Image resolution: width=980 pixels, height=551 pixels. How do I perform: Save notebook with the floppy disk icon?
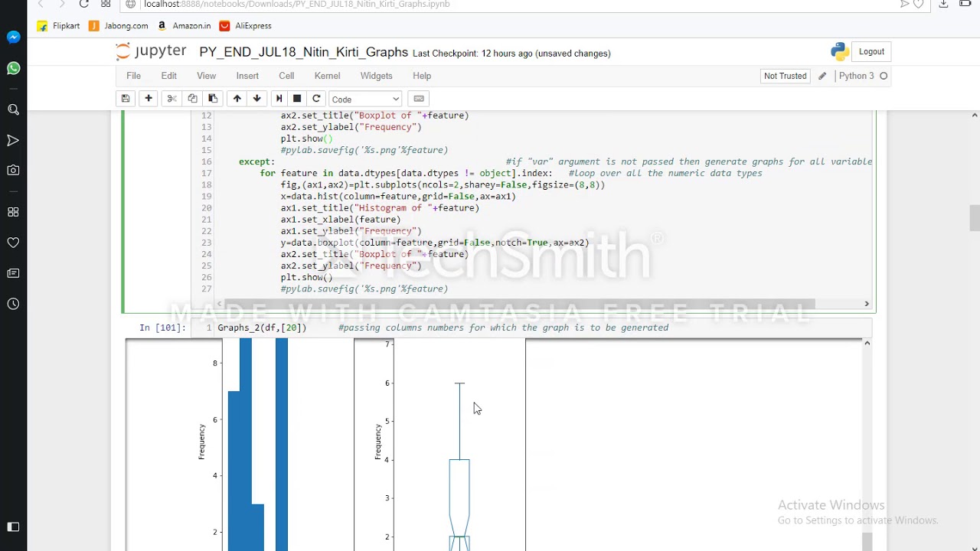tap(126, 99)
